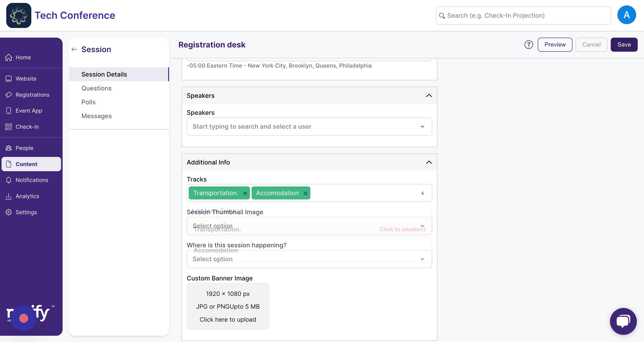Click the help question mark icon
Image resolution: width=644 pixels, height=342 pixels.
tap(528, 45)
